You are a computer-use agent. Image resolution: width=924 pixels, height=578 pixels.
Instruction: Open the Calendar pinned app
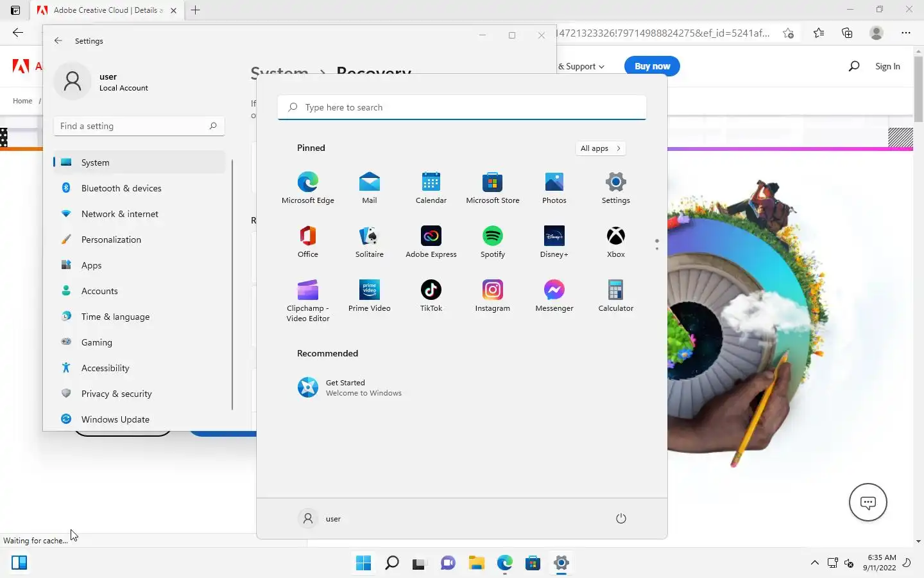pyautogui.click(x=431, y=188)
